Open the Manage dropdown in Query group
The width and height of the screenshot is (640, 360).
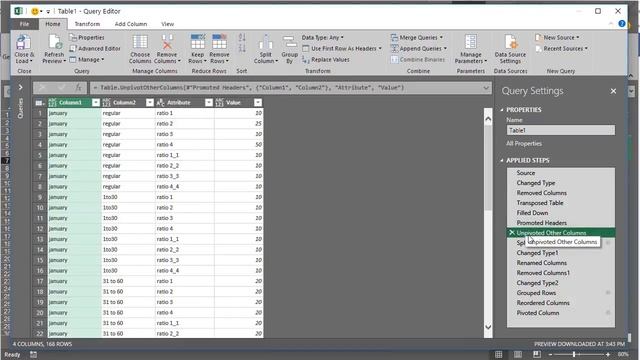(87, 60)
